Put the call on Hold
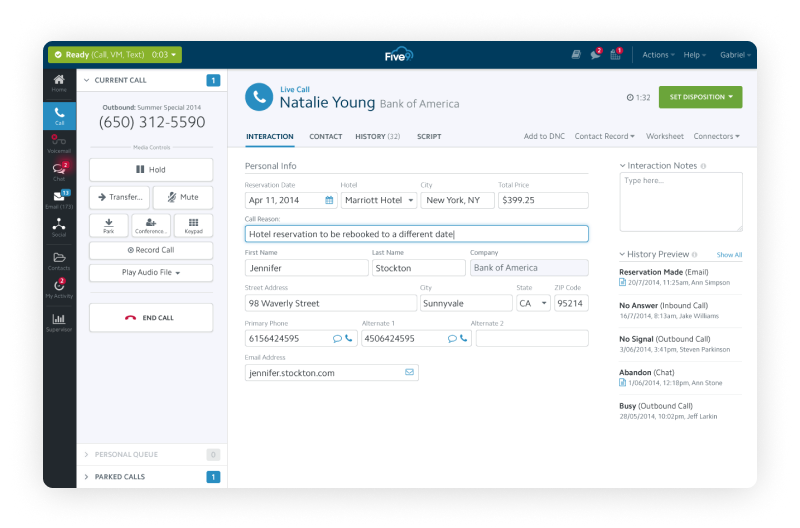Image resolution: width=800 pixels, height=528 pixels. [x=151, y=170]
